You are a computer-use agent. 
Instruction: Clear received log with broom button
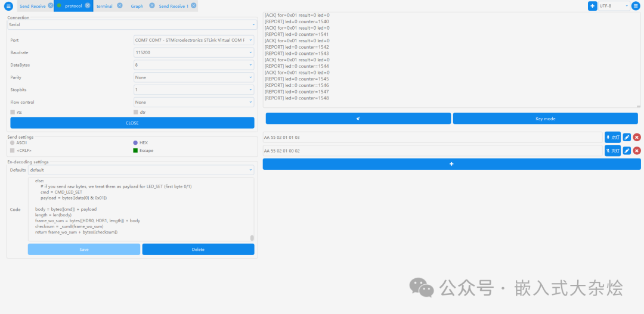pyautogui.click(x=358, y=118)
